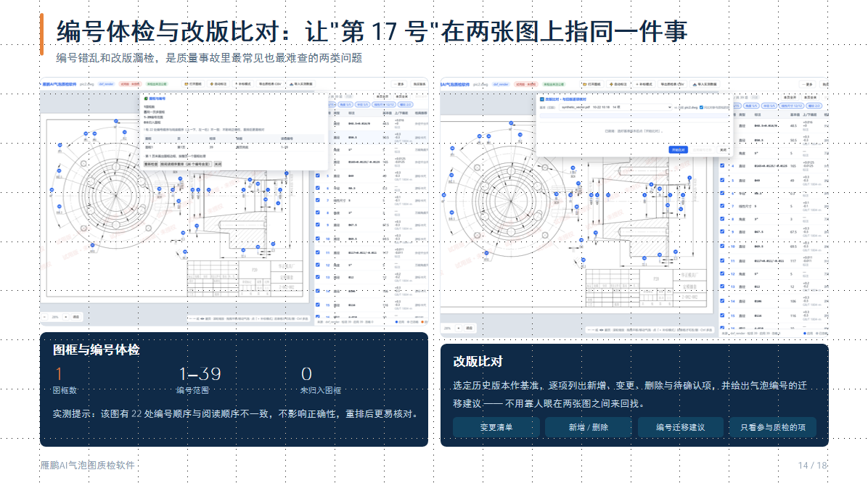Click progress bar in compare dialog
The width and height of the screenshot is (868, 483).
(634, 115)
